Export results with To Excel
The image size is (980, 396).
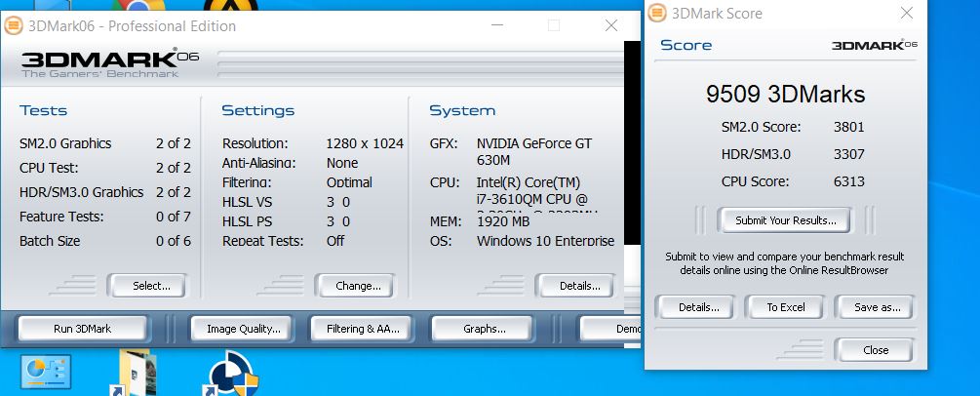[x=786, y=307]
